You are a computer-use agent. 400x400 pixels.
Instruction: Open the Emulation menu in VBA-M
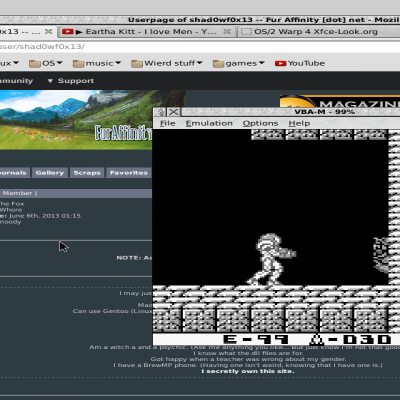pyautogui.click(x=209, y=123)
